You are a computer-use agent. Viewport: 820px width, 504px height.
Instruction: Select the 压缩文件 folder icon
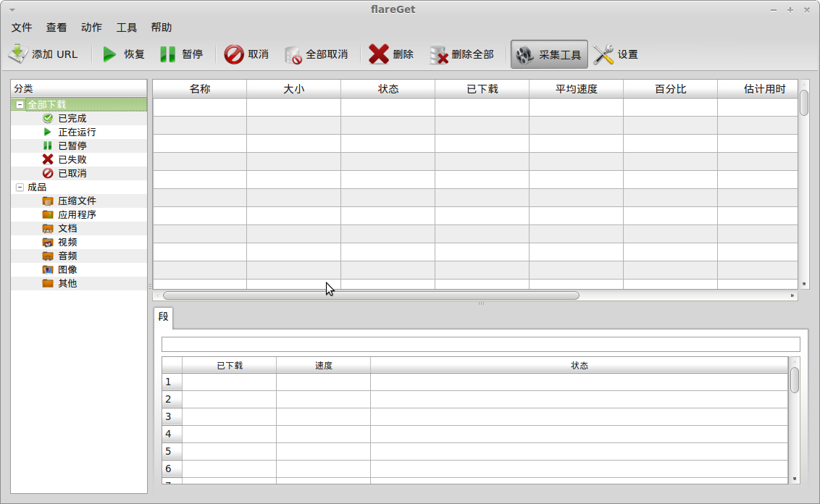pyautogui.click(x=48, y=201)
